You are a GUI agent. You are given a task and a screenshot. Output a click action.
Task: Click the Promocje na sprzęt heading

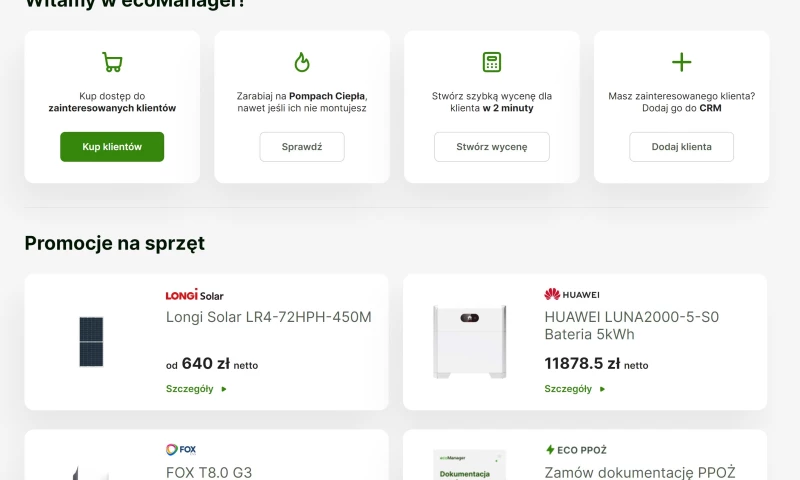click(x=115, y=243)
